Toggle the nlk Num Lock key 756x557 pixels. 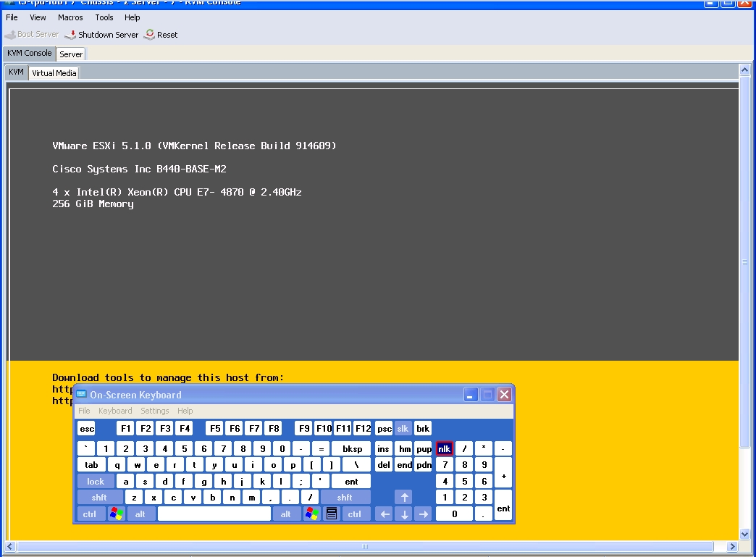444,449
